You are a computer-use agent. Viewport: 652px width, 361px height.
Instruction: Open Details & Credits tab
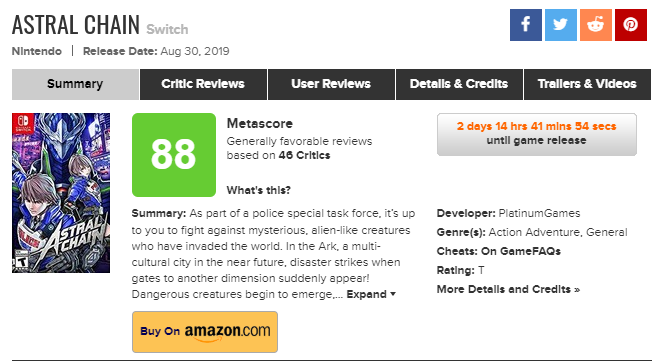459,84
